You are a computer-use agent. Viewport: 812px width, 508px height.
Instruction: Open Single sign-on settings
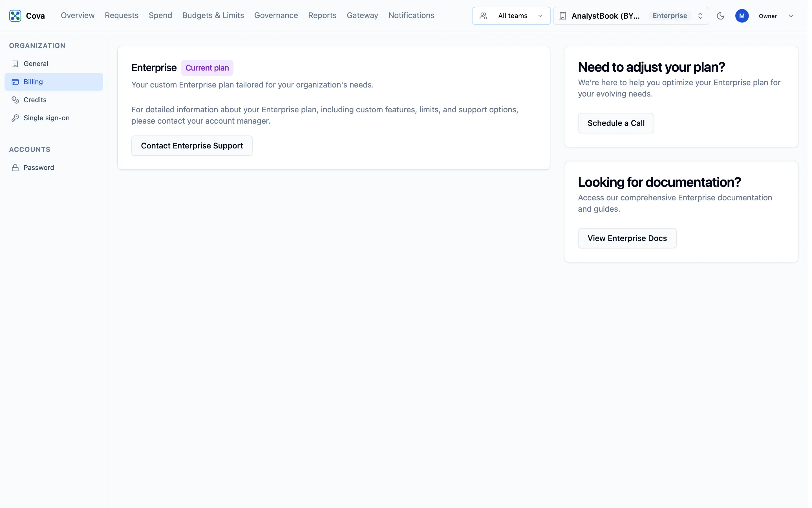point(54,118)
